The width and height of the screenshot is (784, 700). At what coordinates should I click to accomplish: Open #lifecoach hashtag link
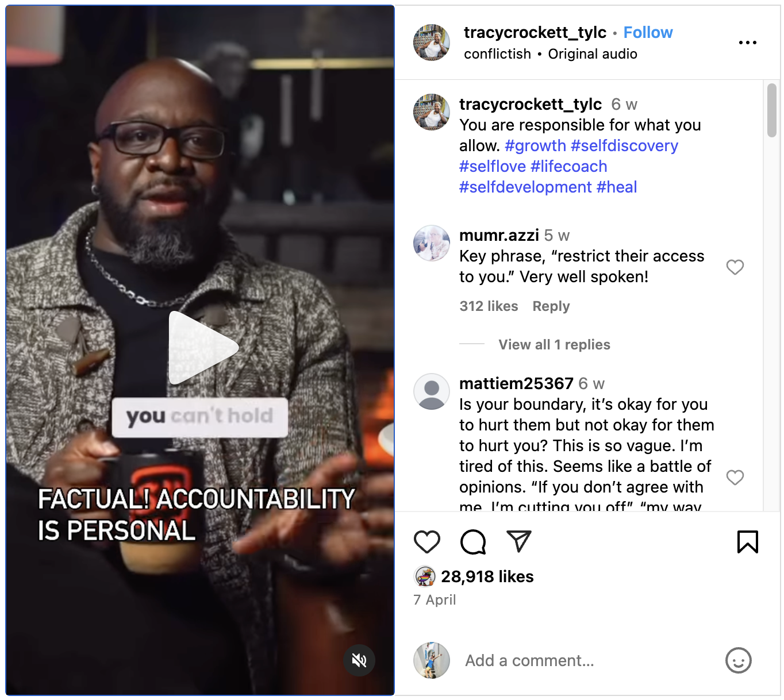coord(569,166)
